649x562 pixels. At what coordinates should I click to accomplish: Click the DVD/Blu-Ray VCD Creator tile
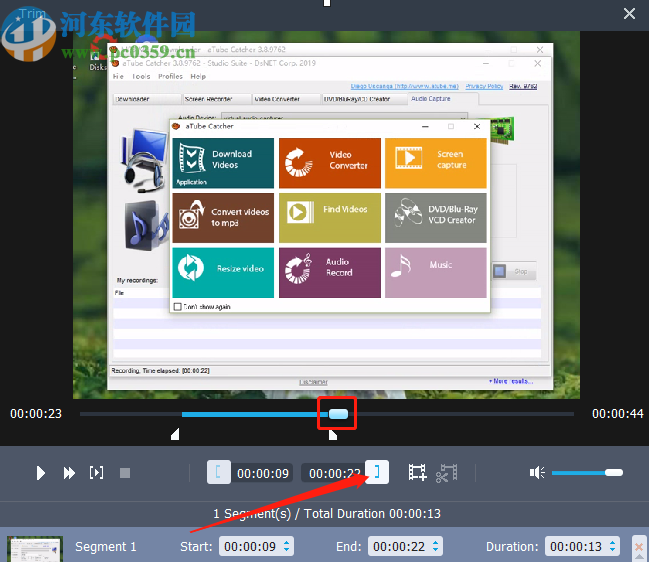pyautogui.click(x=436, y=218)
